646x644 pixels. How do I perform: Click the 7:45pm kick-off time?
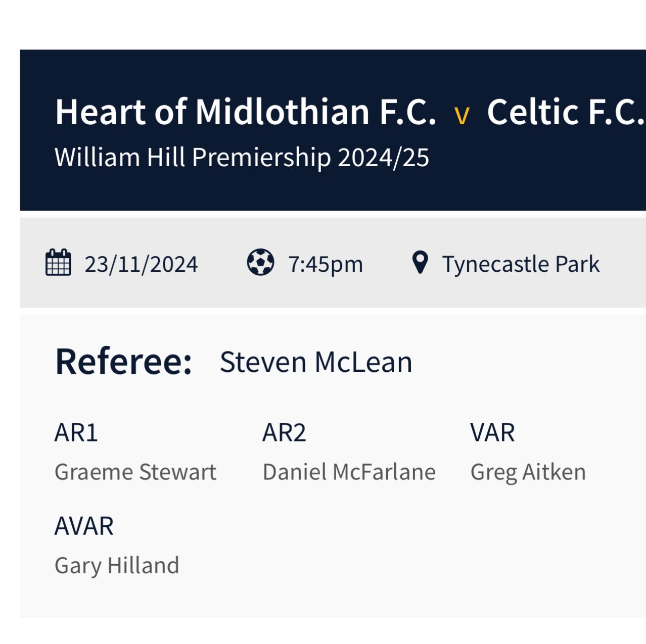coord(326,264)
